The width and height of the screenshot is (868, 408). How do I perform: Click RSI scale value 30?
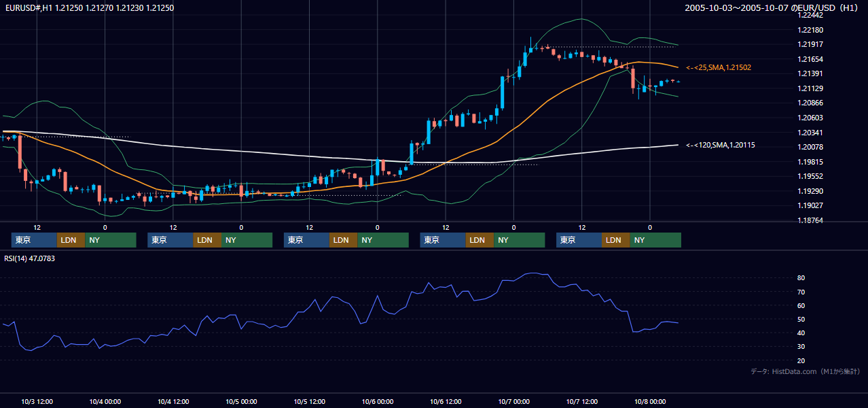801,346
